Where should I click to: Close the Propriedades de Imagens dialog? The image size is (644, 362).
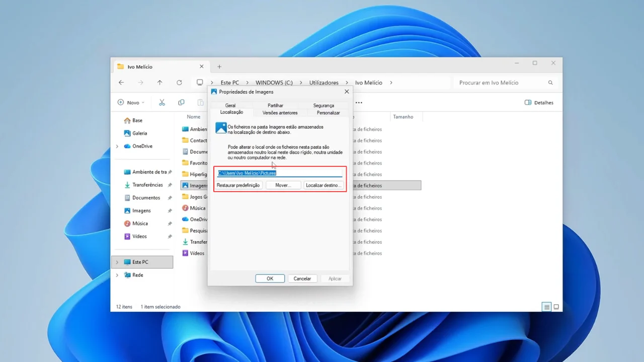coord(347,92)
